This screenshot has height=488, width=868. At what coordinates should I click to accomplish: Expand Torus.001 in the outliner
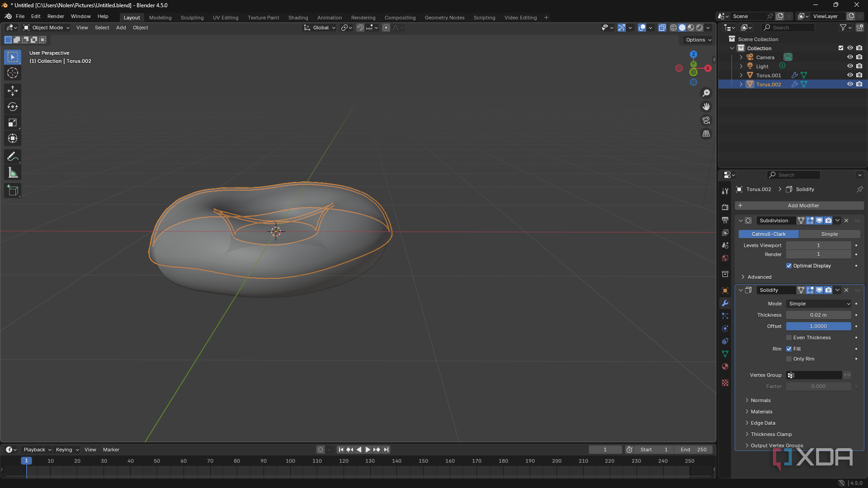coord(741,75)
